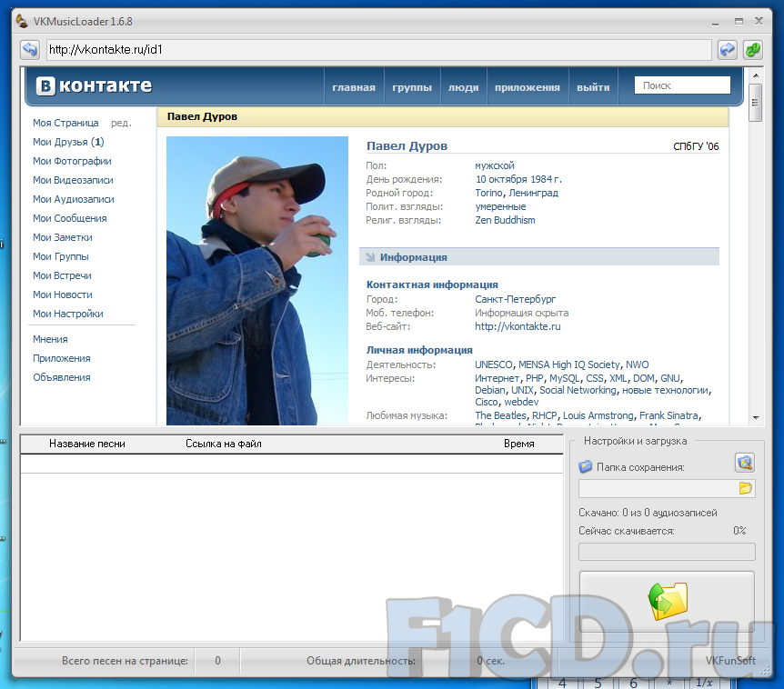The width and height of the screenshot is (784, 689).
Task: Open the приложения menu item
Action: tap(528, 87)
